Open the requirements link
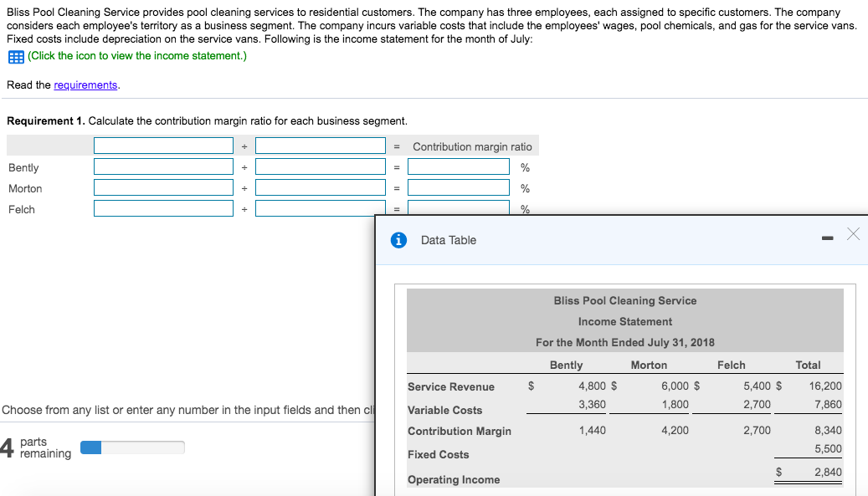The width and height of the screenshot is (868, 496). click(x=85, y=85)
